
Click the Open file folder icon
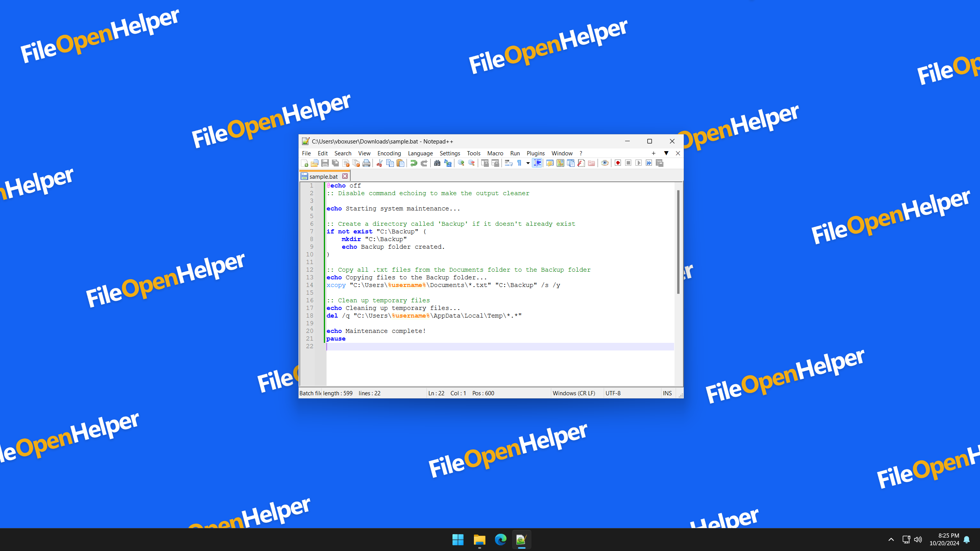(x=315, y=163)
